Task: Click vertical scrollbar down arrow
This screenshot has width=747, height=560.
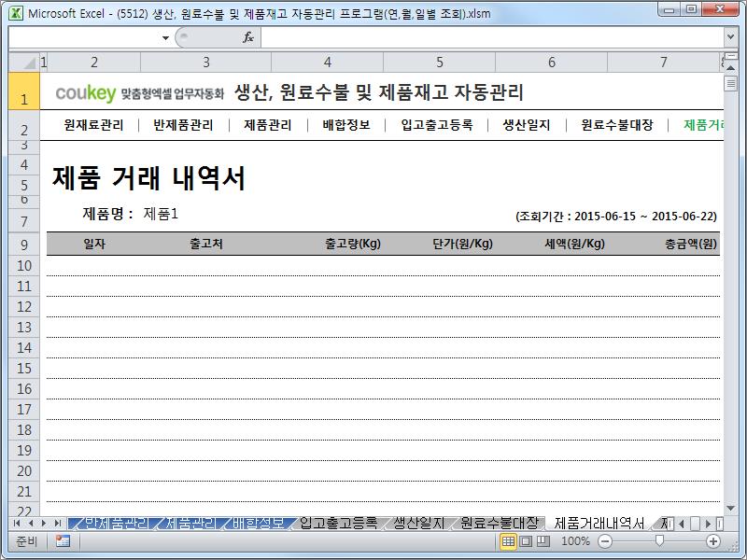Action: (x=730, y=508)
